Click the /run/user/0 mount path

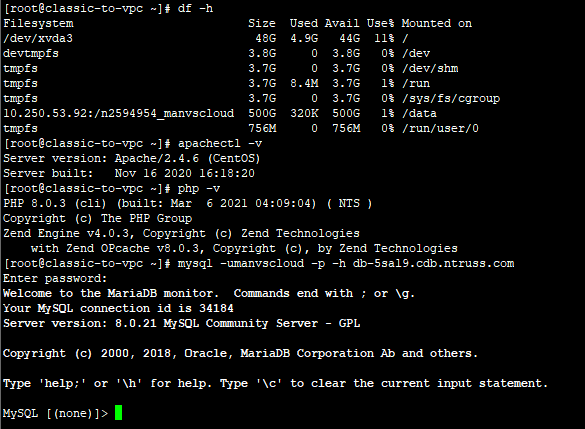[x=440, y=128]
